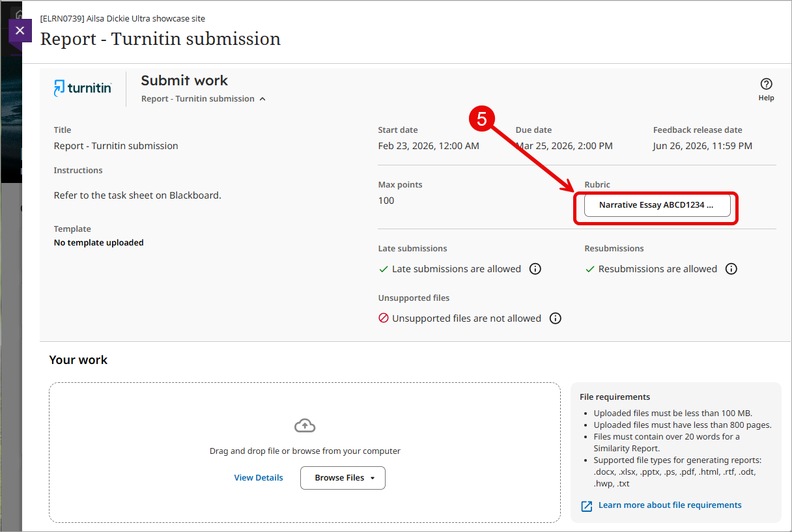This screenshot has width=792, height=532.
Task: Open the Browse Files dropdown
Action: [x=343, y=478]
